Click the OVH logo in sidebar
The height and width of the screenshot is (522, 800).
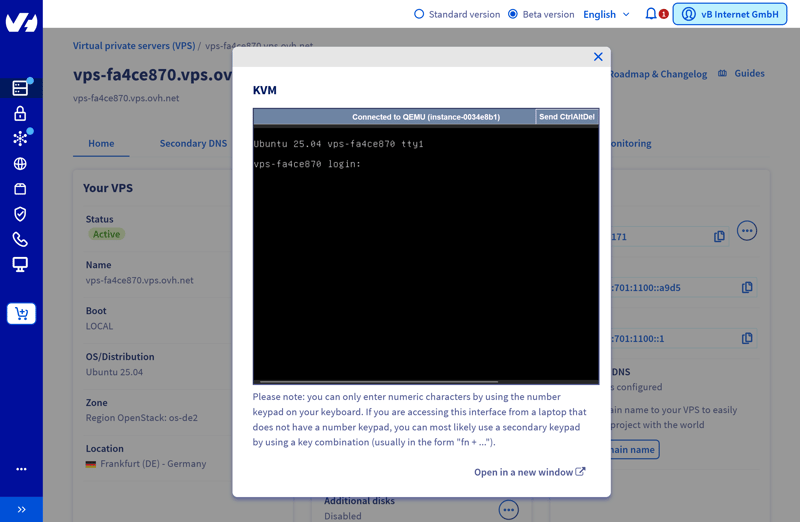click(x=21, y=21)
